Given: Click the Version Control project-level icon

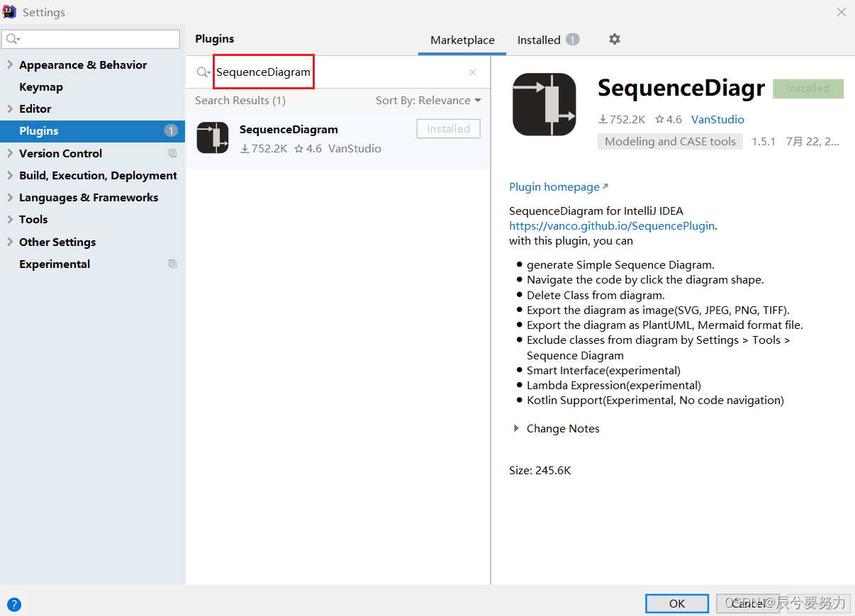Looking at the screenshot, I should 172,153.
